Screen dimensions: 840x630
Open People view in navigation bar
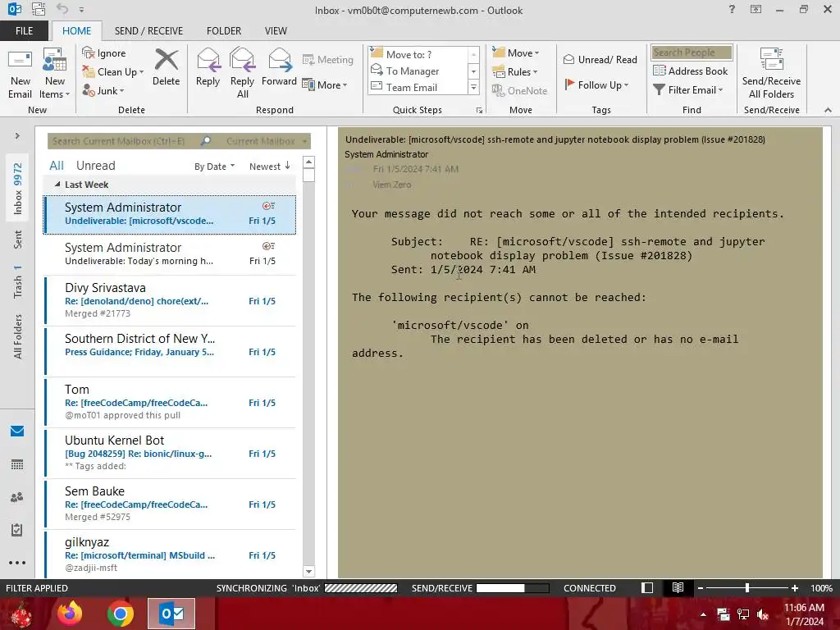(17, 497)
